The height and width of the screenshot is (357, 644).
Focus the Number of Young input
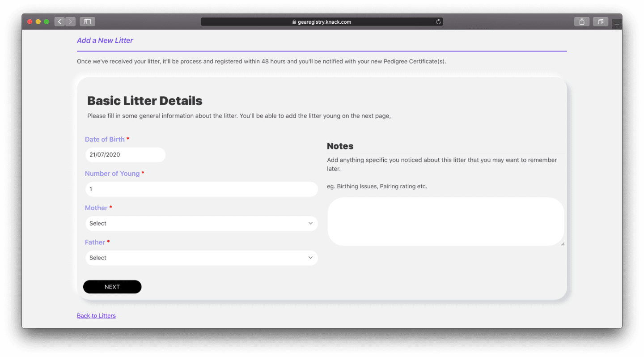(201, 189)
